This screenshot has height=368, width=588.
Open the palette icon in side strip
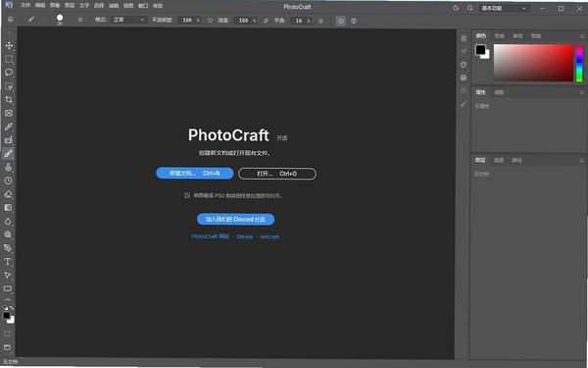[x=464, y=65]
